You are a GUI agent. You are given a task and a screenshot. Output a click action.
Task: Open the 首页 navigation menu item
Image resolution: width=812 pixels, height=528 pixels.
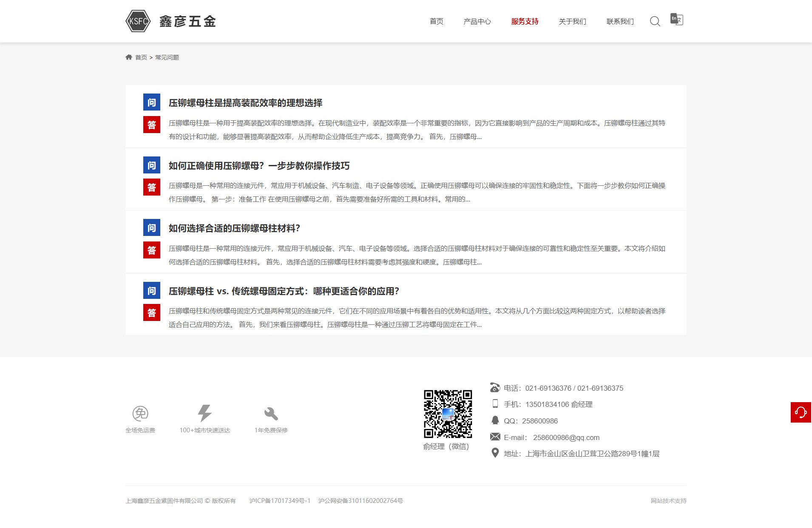pos(436,22)
